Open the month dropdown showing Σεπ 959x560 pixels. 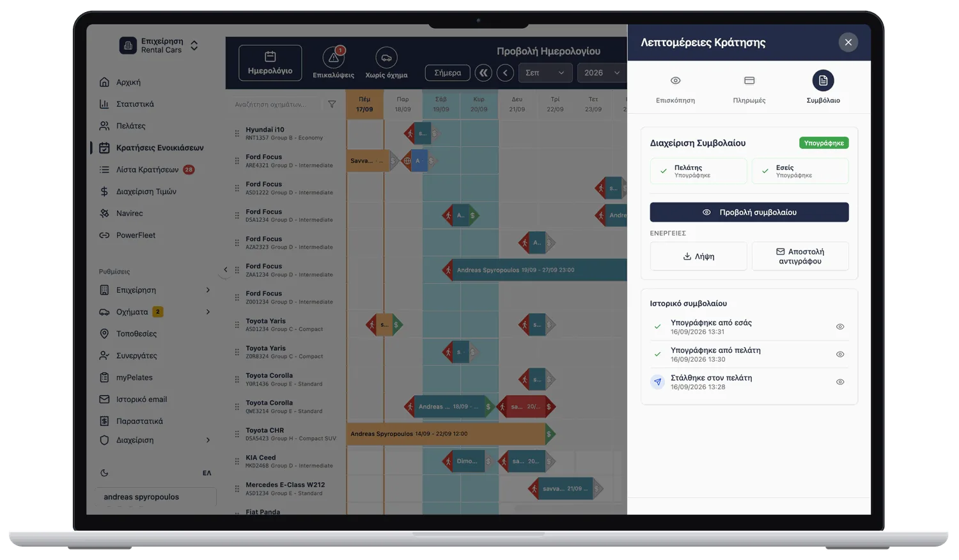tap(545, 73)
